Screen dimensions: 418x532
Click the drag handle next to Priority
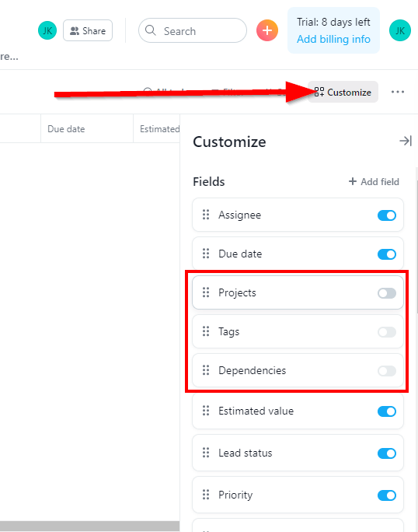pos(206,495)
